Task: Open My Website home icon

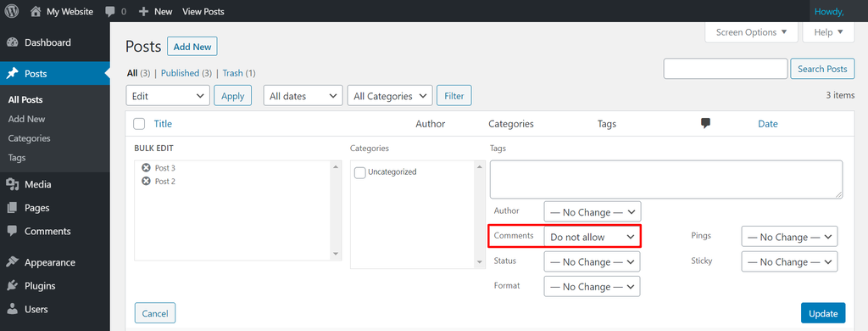Action: click(36, 11)
